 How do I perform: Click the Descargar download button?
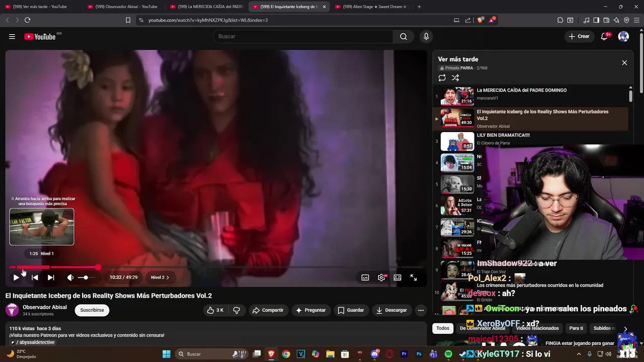(x=391, y=310)
